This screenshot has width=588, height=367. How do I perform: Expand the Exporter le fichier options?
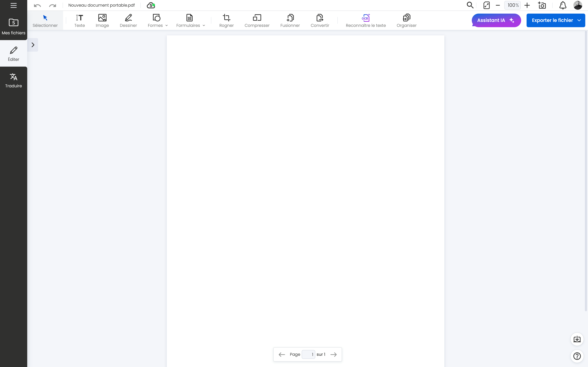[579, 20]
